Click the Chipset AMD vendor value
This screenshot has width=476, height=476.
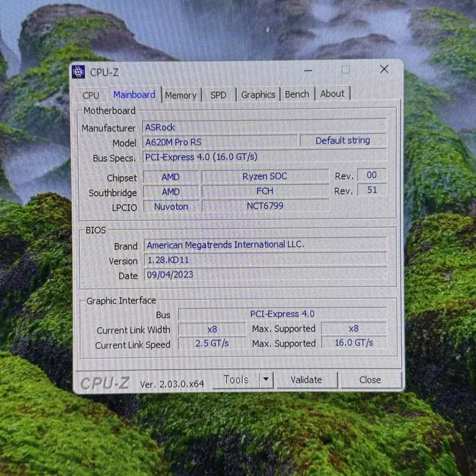[x=171, y=177]
